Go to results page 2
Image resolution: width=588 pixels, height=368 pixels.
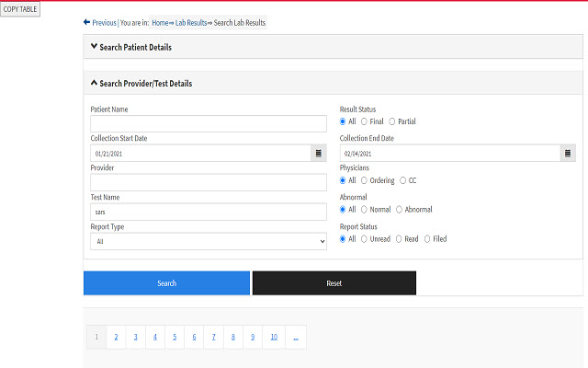point(116,338)
